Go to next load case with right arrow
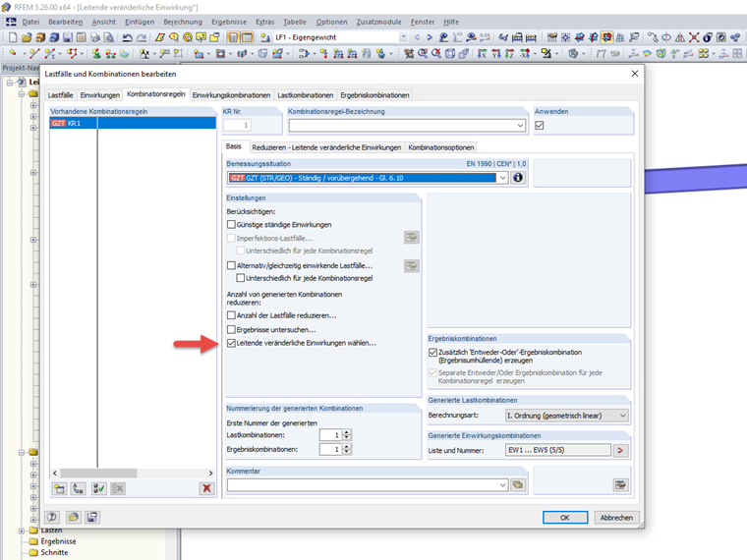 430,37
